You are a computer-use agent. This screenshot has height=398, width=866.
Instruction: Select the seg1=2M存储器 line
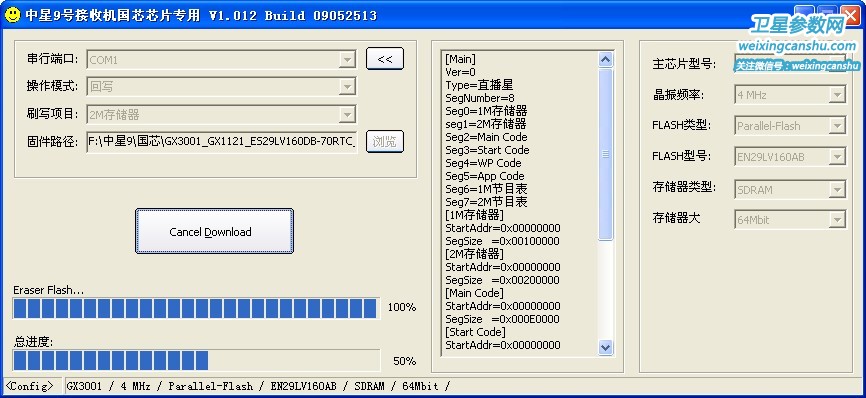tap(485, 124)
